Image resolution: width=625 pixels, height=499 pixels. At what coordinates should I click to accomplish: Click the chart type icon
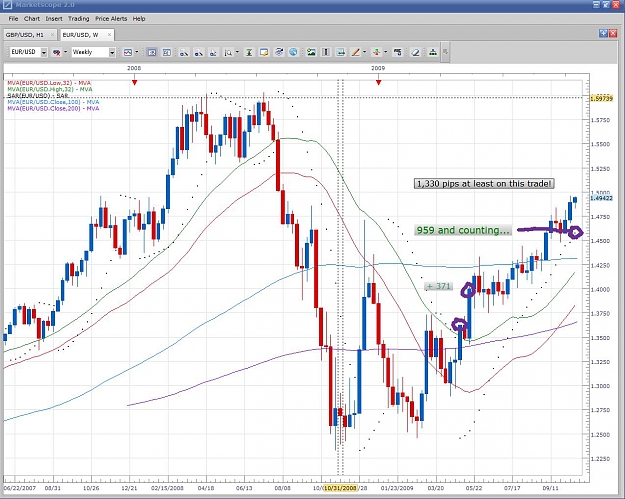pos(128,52)
